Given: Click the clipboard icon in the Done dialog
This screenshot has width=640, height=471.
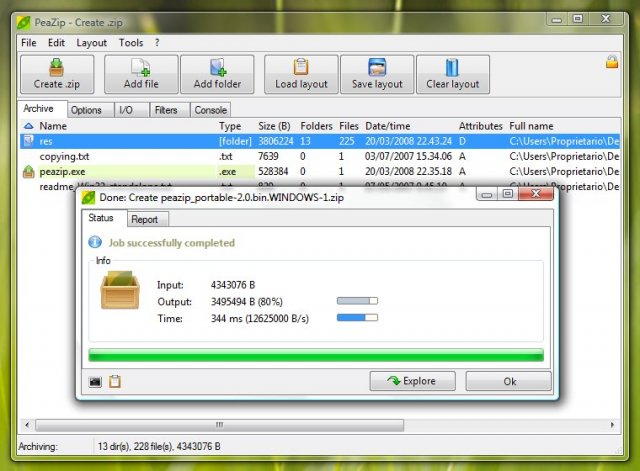Looking at the screenshot, I should 115,381.
